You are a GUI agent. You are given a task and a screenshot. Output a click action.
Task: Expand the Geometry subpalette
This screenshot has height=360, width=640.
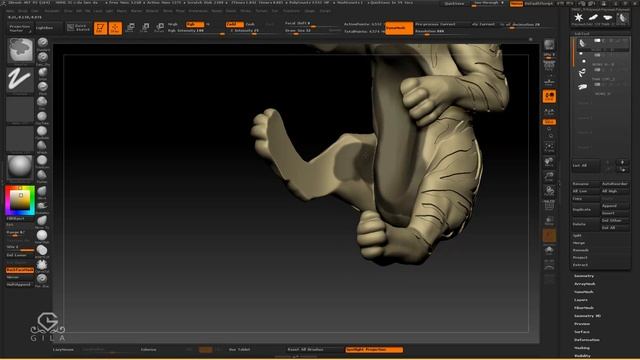coord(584,276)
